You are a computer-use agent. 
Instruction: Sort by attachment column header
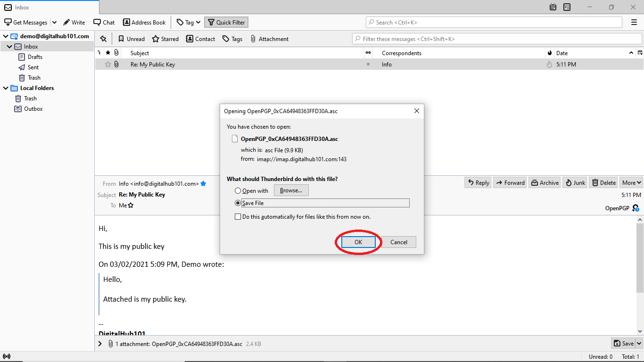click(116, 53)
